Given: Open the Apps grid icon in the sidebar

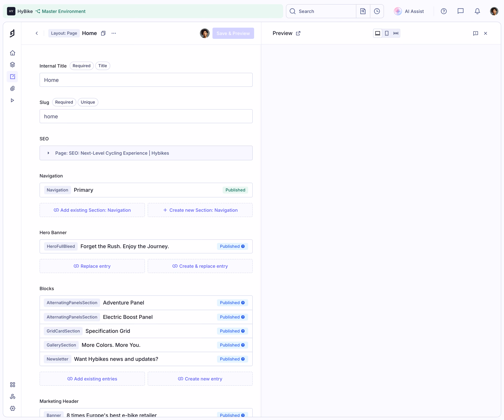Looking at the screenshot, I should 12,385.
